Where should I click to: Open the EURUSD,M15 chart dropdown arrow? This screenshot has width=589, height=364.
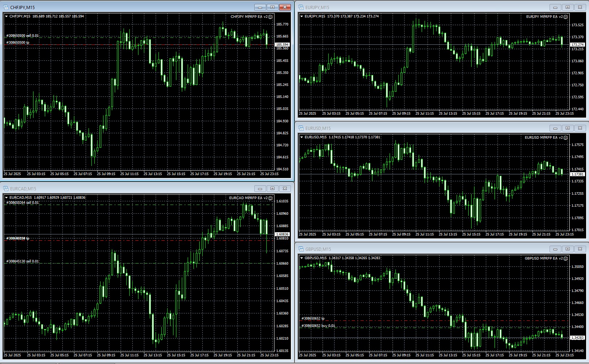pos(301,137)
